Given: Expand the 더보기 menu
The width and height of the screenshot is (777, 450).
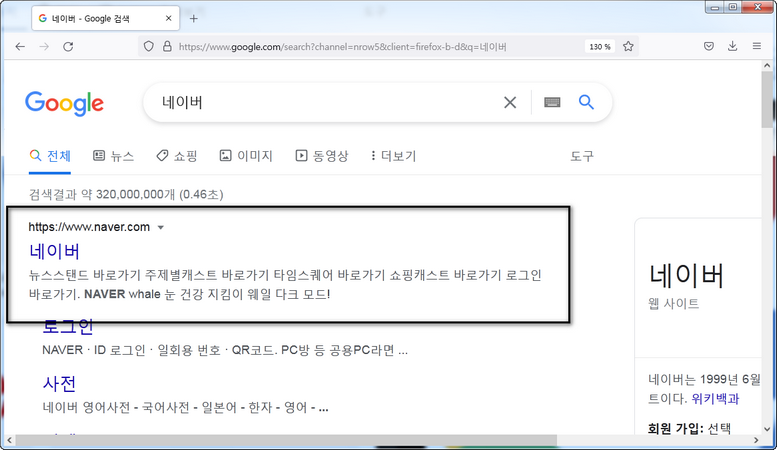Looking at the screenshot, I should (393, 156).
